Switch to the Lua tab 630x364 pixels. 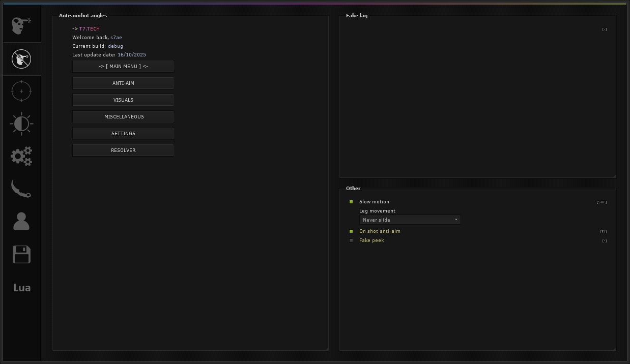click(x=21, y=288)
